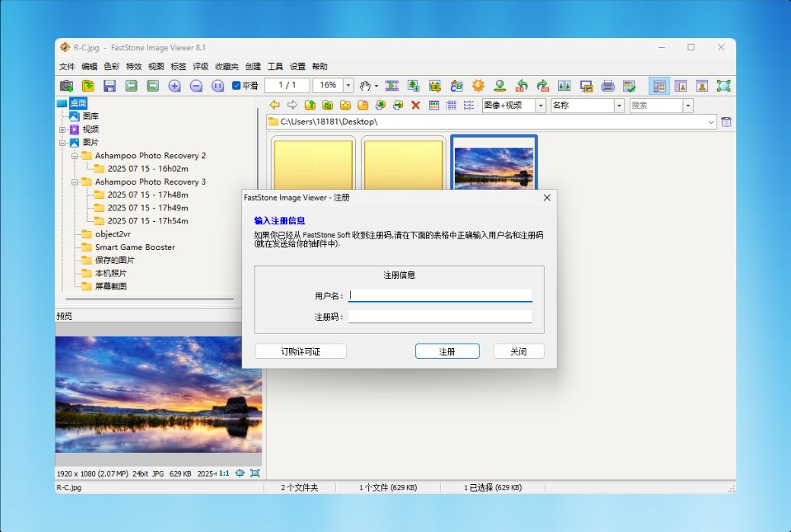Toggle the 平滑 smooth checkbox

tap(236, 86)
